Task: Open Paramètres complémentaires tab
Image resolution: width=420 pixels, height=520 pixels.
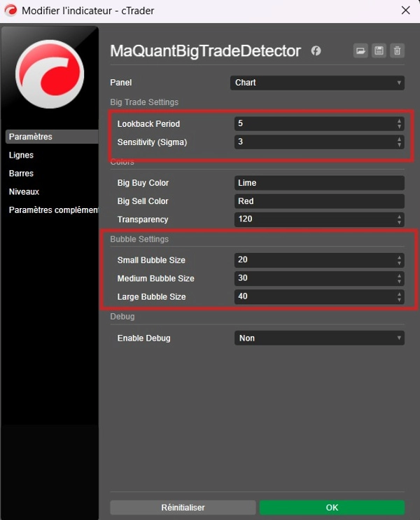Action: pyautogui.click(x=54, y=210)
